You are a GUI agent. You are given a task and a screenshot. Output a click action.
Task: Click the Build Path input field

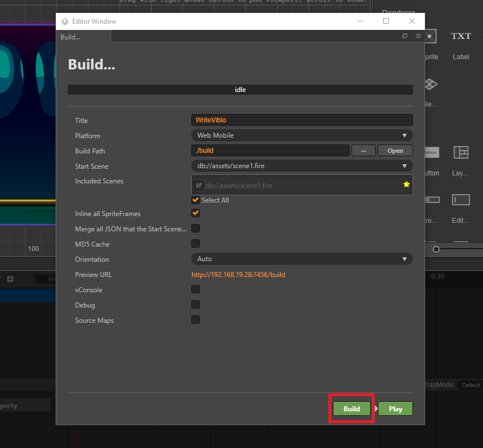click(270, 151)
